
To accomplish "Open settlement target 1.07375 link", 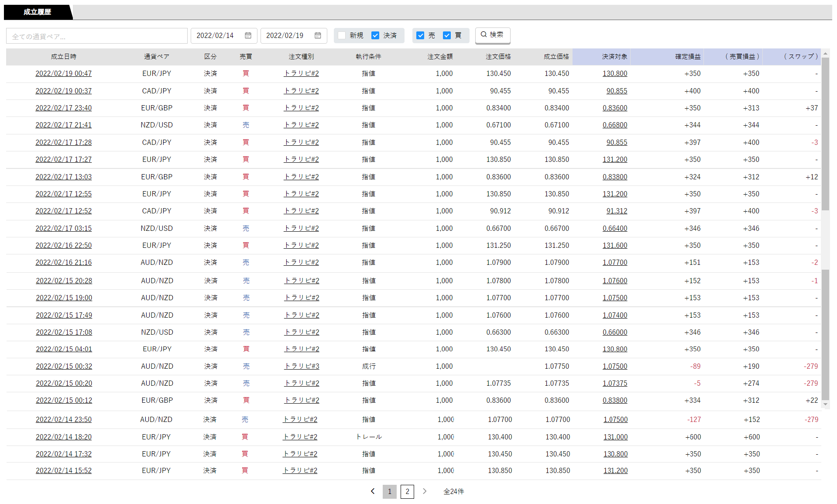I will click(615, 383).
